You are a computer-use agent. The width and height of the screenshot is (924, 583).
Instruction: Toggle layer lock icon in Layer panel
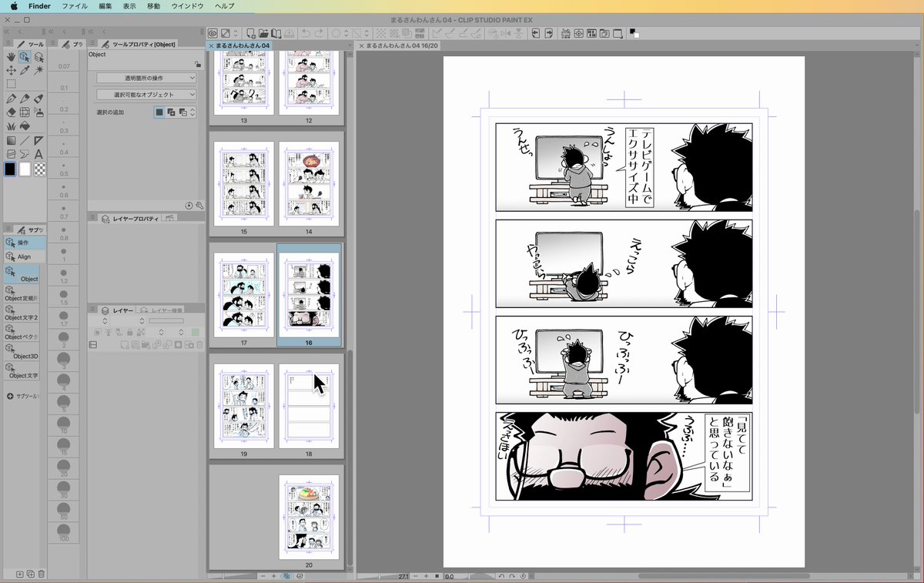click(x=129, y=332)
